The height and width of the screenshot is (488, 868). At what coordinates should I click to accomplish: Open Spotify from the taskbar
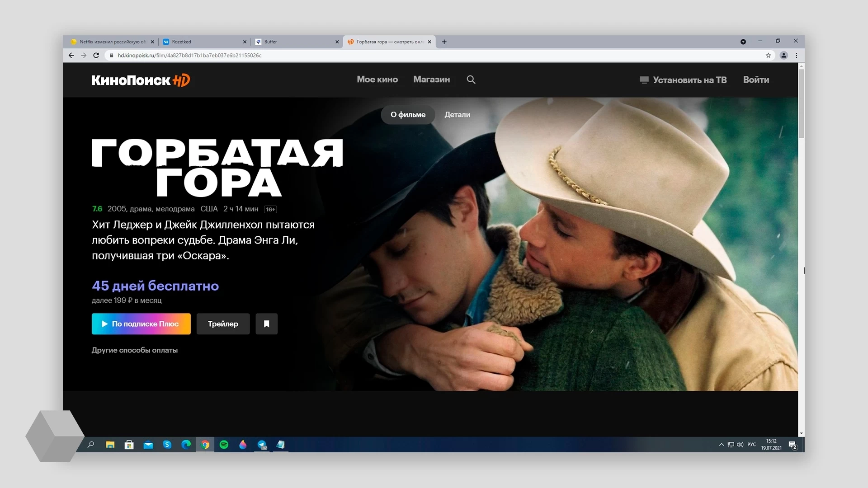click(x=224, y=445)
